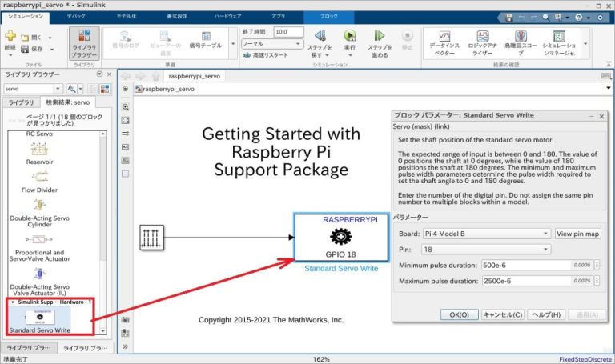Click the View pin map button
The height and width of the screenshot is (364, 615).
pos(577,234)
